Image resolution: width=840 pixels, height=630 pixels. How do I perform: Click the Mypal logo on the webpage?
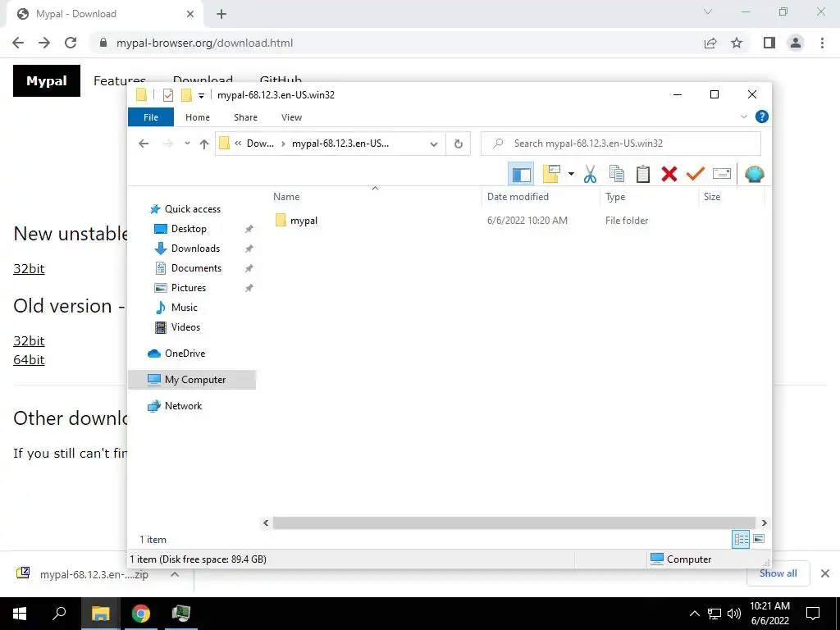(x=47, y=81)
